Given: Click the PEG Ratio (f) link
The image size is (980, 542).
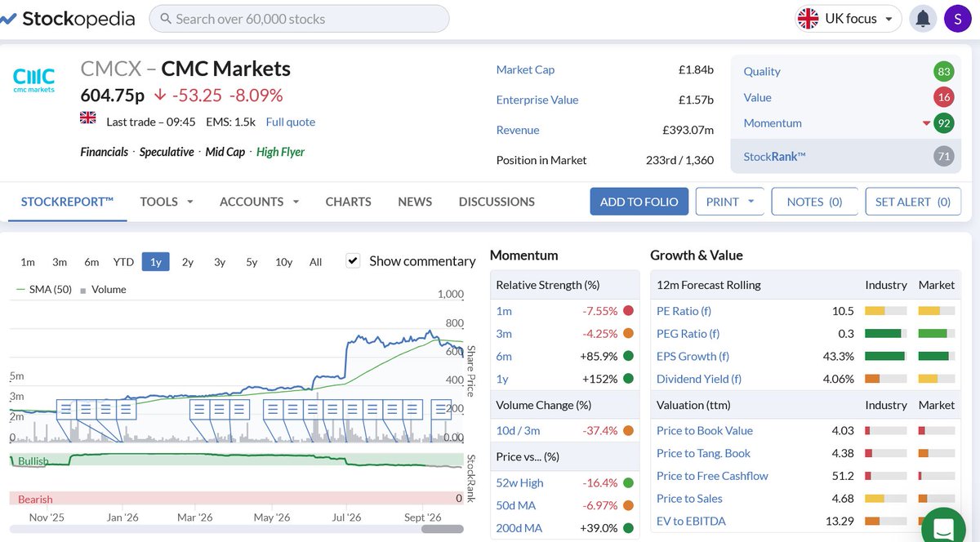Looking at the screenshot, I should click(688, 334).
